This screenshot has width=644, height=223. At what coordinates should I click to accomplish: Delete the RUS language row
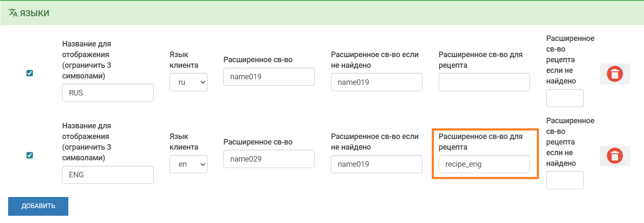pos(615,74)
